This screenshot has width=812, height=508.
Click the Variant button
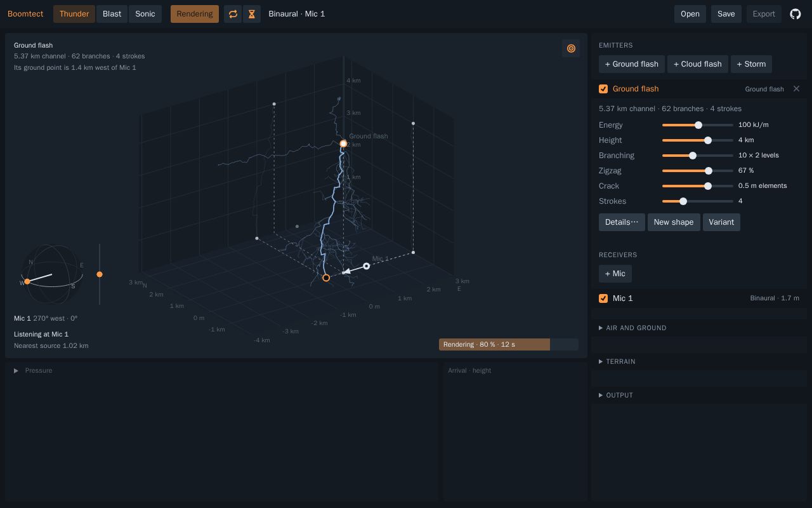[x=721, y=222]
